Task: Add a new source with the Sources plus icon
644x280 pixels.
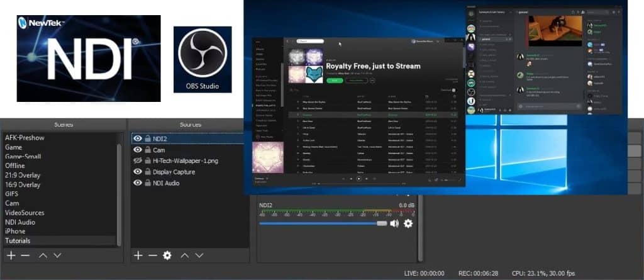Action: tap(138, 255)
